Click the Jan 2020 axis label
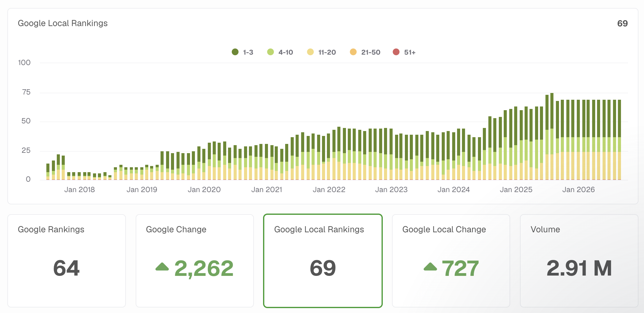This screenshot has width=644, height=313. click(204, 190)
